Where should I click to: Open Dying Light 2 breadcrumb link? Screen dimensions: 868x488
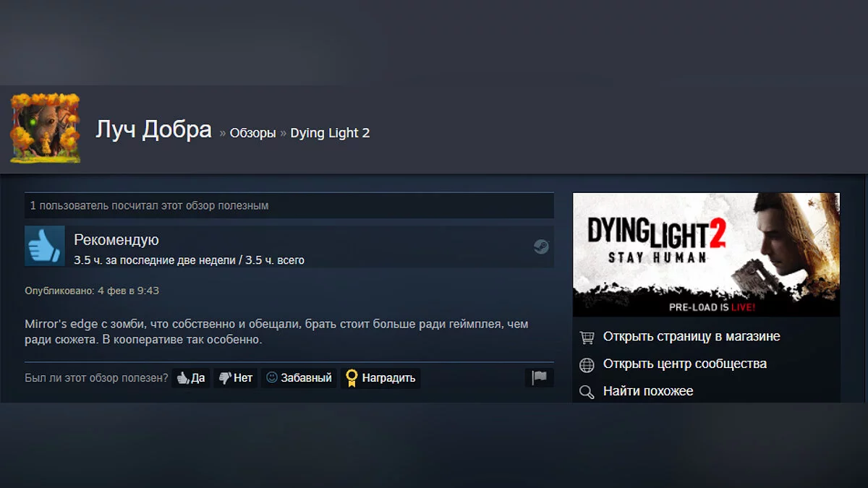tap(330, 133)
